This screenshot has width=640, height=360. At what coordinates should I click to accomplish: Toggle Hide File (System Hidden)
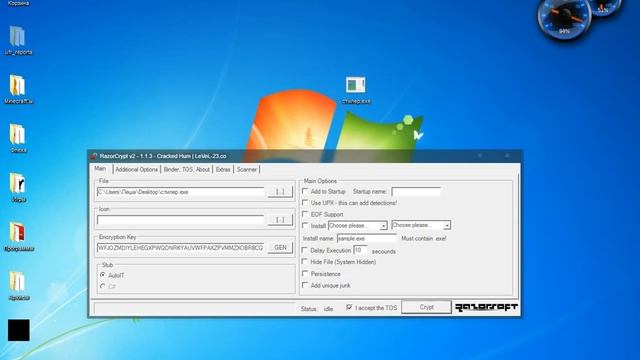(304, 262)
